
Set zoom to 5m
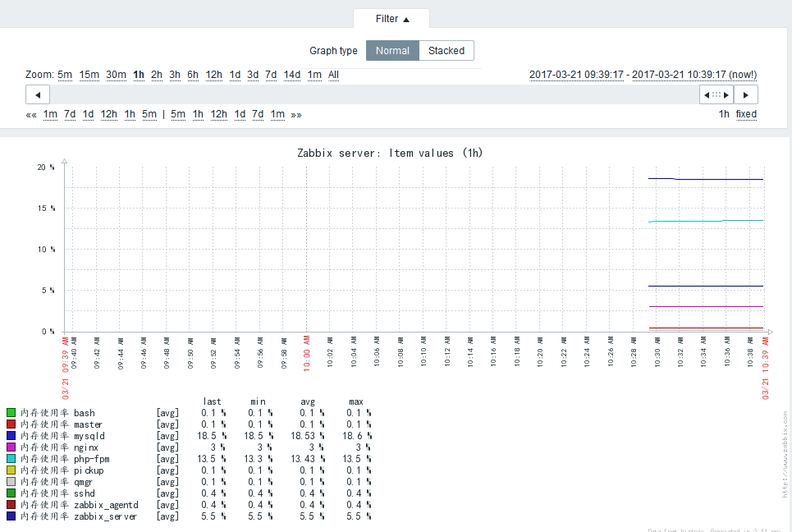(65, 75)
